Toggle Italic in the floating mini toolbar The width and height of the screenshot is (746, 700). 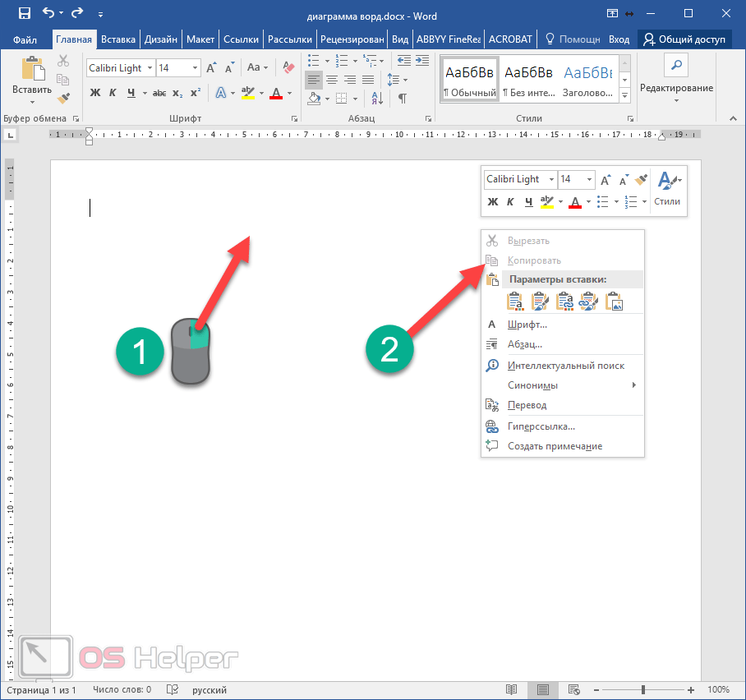(509, 201)
